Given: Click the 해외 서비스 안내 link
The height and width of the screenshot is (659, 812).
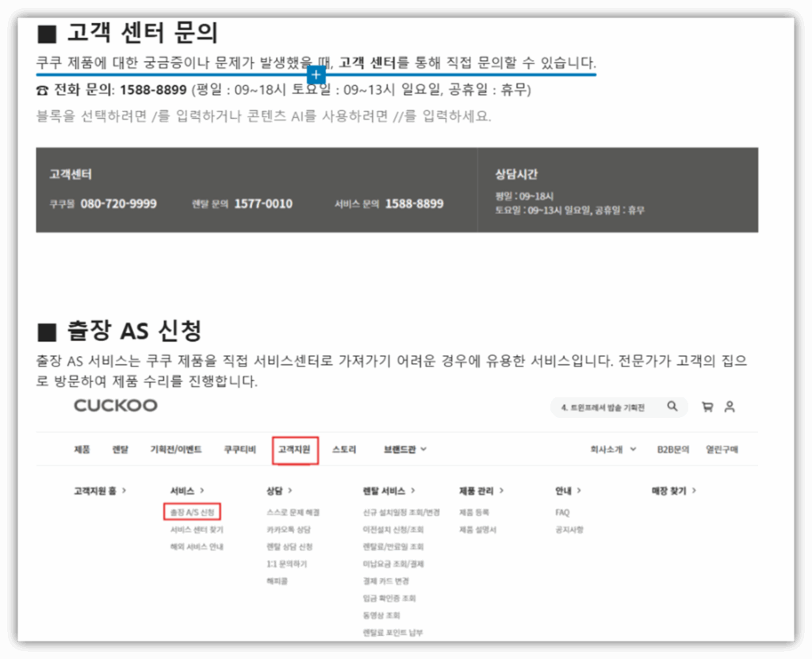Looking at the screenshot, I should 197,546.
